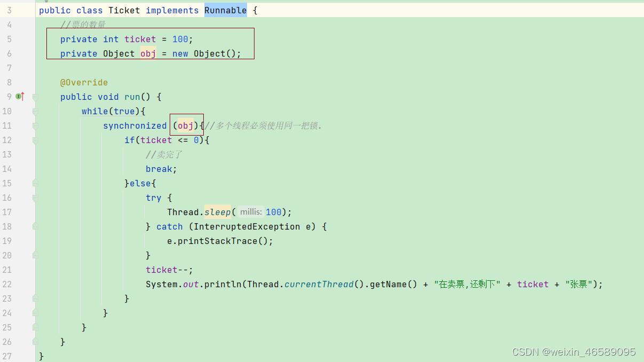Click the sleep argument value '100' on line 17
The height and width of the screenshot is (362, 644).
(274, 212)
